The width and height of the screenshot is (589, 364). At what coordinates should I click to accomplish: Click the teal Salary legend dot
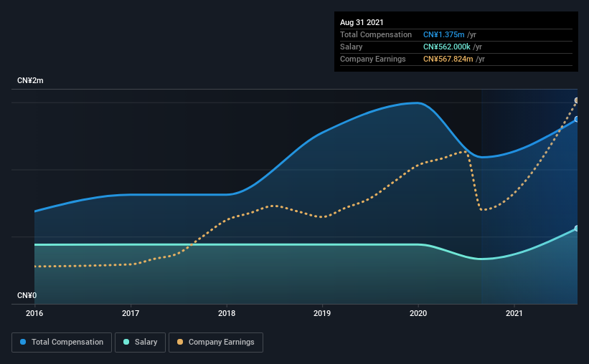126,342
